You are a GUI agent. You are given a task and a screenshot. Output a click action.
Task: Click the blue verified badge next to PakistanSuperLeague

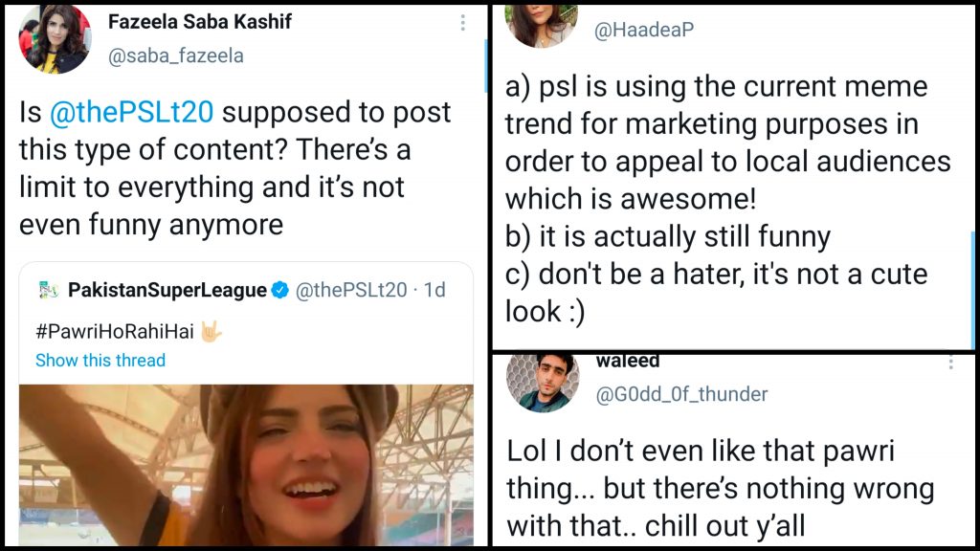tap(280, 290)
